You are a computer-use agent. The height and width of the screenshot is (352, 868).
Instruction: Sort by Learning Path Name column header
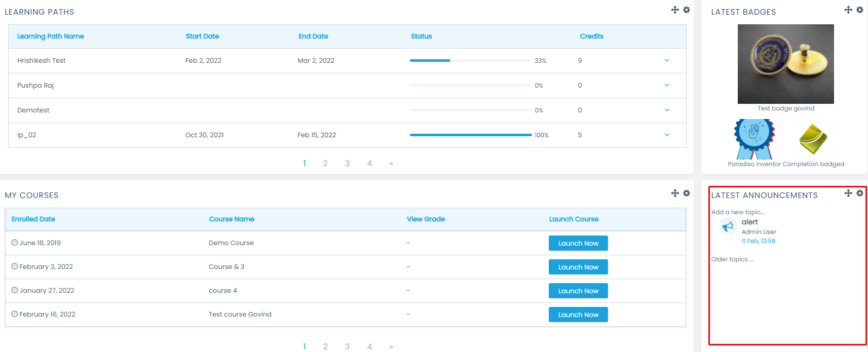pos(51,36)
